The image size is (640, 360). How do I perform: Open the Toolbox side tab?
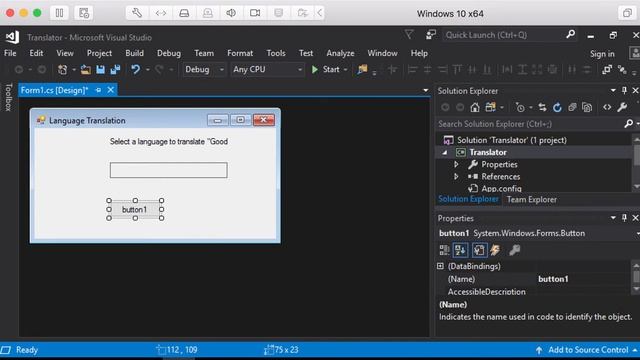[x=8, y=97]
